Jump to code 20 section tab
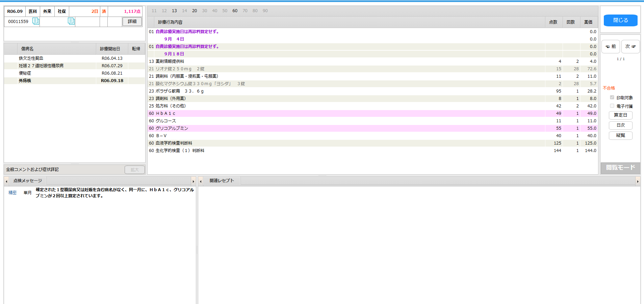This screenshot has width=644, height=304. point(195,11)
